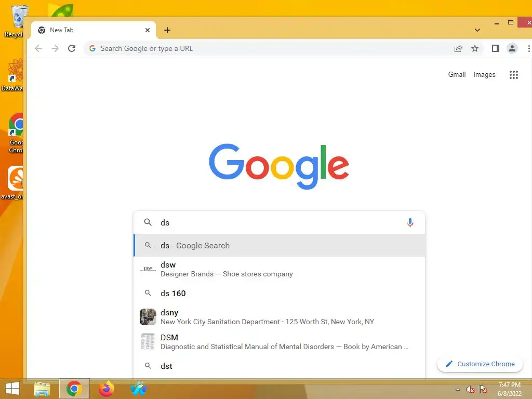532x399 pixels.
Task: Click the DSW logo thumbnail
Action: coord(148,269)
